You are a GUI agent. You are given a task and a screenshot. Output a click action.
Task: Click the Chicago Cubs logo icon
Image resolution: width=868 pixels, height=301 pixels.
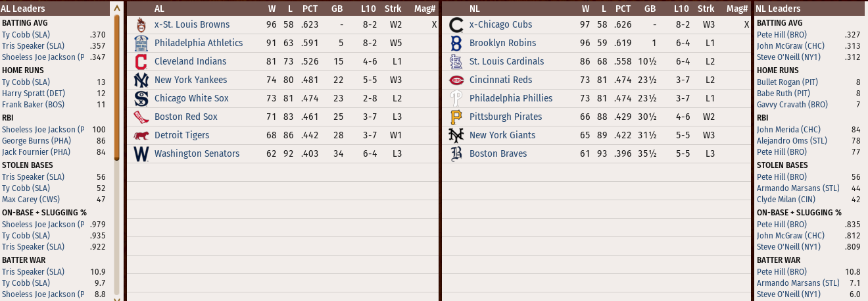[456, 25]
